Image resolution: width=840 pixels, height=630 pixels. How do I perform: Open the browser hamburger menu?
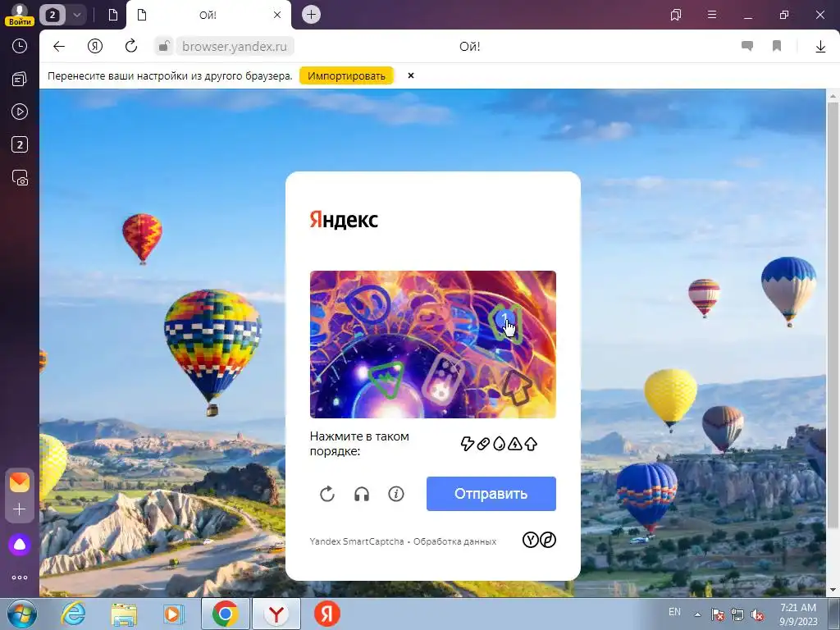tap(712, 15)
